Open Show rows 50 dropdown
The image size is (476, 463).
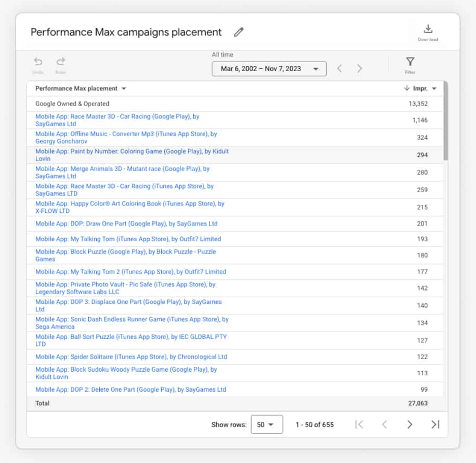click(267, 425)
